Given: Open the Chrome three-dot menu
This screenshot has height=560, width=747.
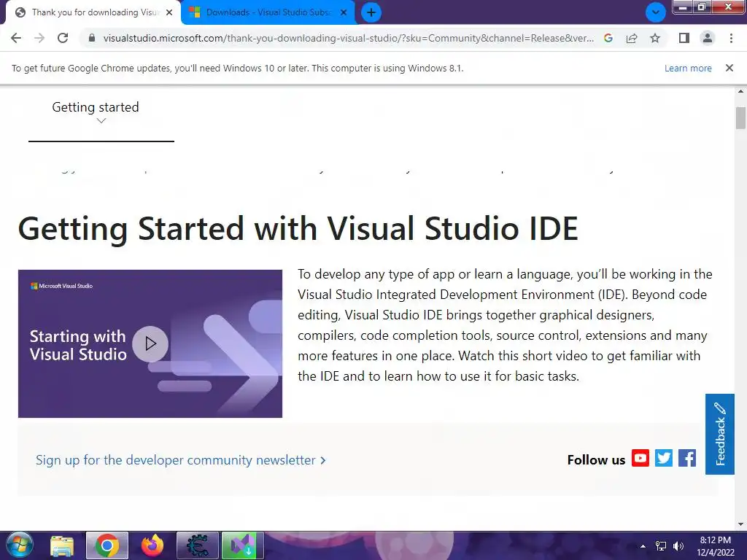Looking at the screenshot, I should click(x=731, y=38).
